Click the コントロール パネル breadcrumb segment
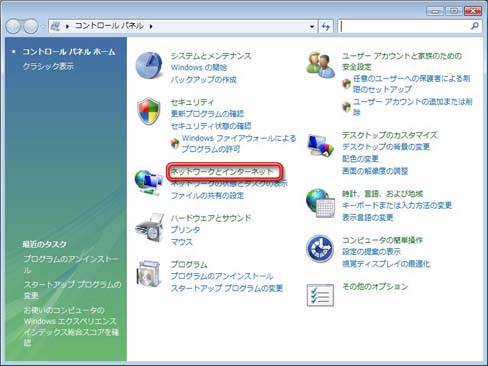Image resolution: width=488 pixels, height=366 pixels. [109, 26]
